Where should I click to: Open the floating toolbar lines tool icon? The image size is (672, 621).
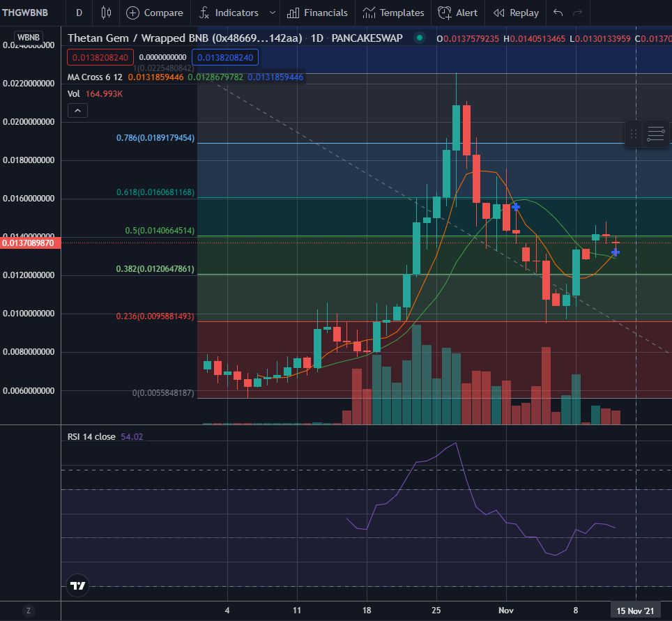(x=656, y=134)
